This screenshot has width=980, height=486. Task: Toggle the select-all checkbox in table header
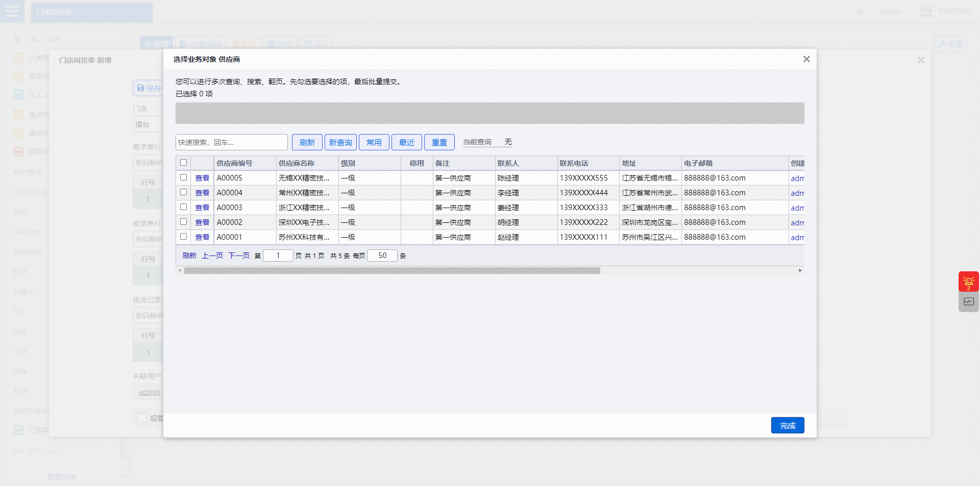(183, 163)
